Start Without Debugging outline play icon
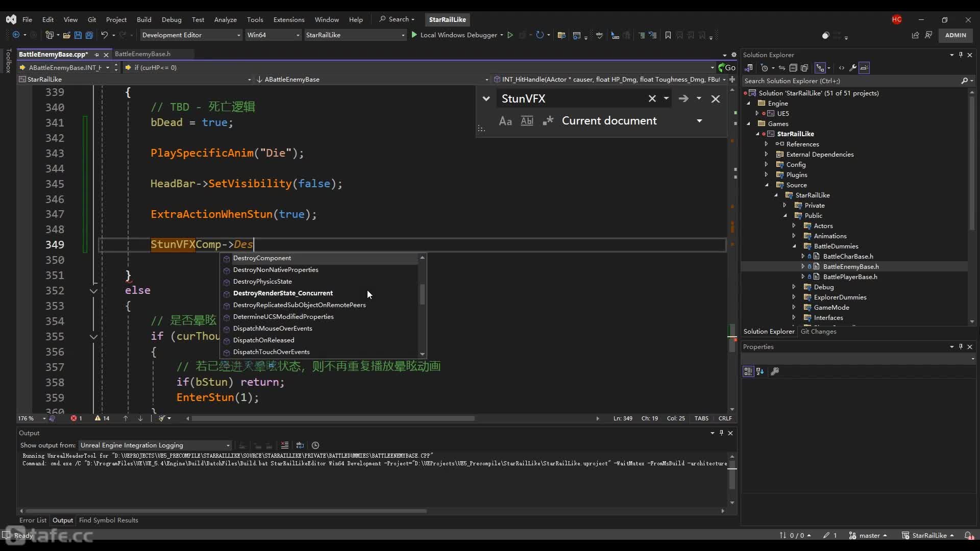Image resolution: width=980 pixels, height=551 pixels. (510, 35)
